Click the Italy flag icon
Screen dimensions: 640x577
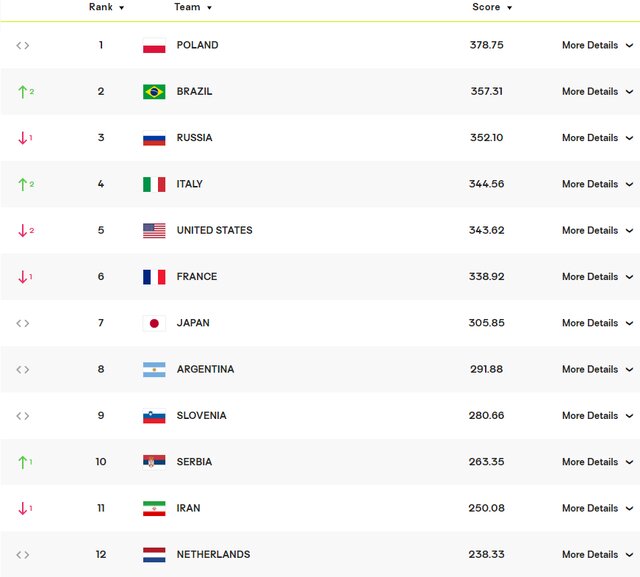coord(154,184)
